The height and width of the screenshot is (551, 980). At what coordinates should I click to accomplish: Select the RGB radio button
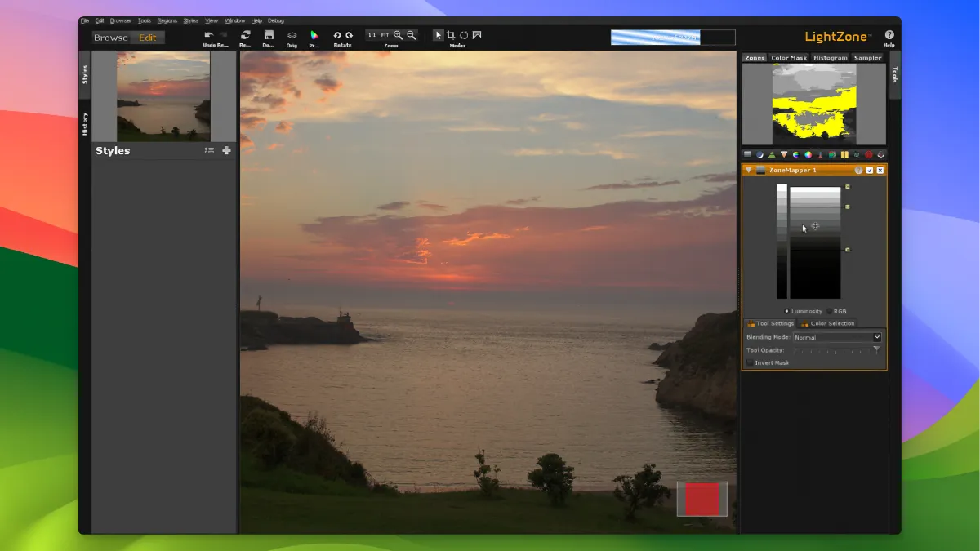click(830, 311)
